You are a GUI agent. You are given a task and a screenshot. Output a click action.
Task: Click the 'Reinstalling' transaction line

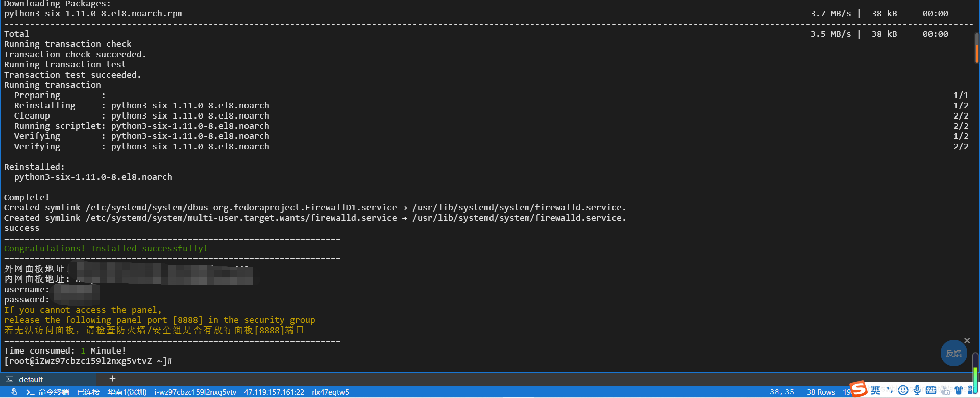[x=141, y=105]
